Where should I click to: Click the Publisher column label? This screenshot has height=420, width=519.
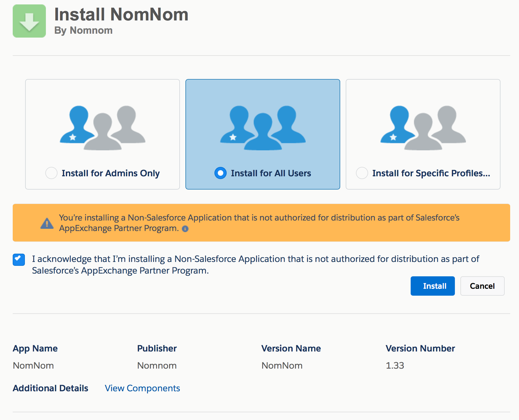pos(157,348)
